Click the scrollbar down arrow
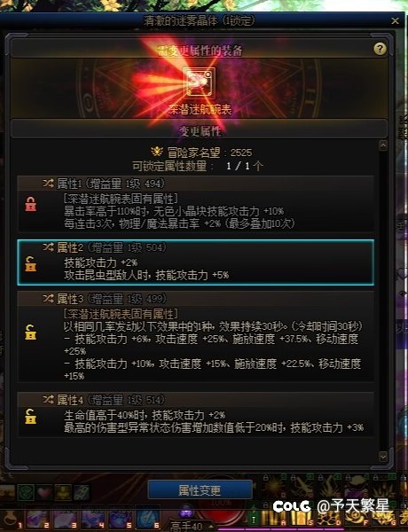Image resolution: width=408 pixels, height=532 pixels. click(x=383, y=456)
